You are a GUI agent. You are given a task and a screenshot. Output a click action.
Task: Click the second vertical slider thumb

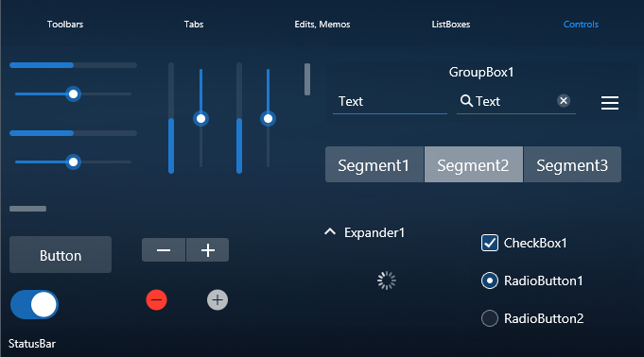coord(269,119)
